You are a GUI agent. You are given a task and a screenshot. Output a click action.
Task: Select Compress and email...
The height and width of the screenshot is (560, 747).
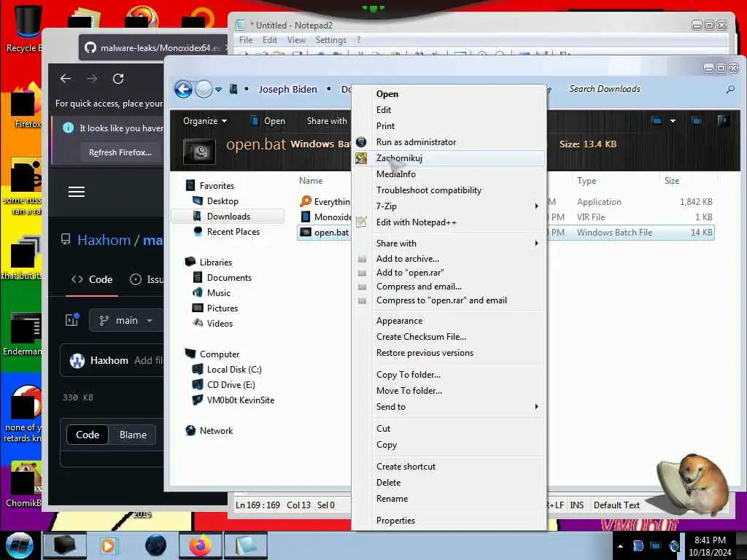pyautogui.click(x=449, y=286)
